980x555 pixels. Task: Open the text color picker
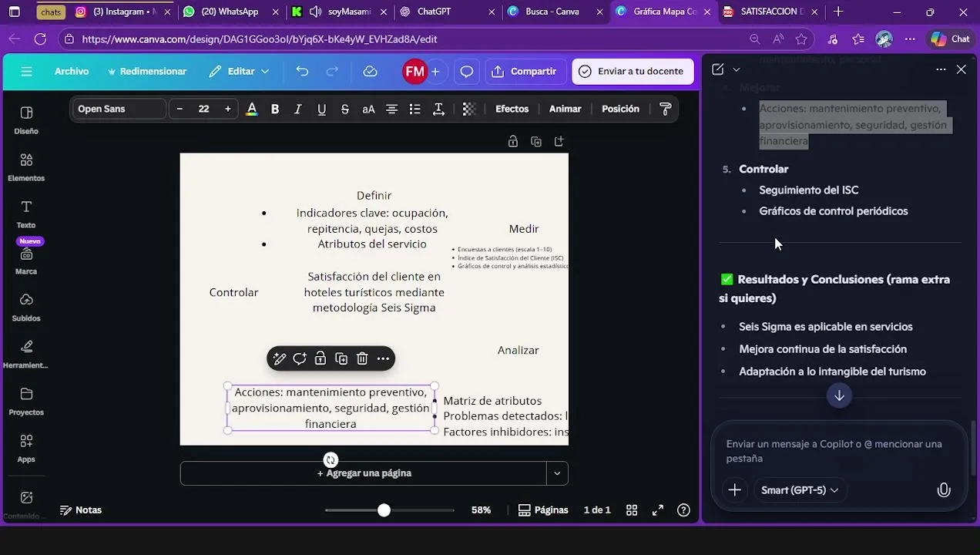251,109
